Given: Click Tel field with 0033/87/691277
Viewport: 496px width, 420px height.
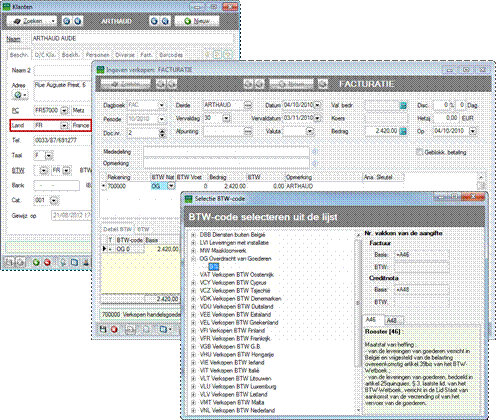Looking at the screenshot, I should [x=63, y=140].
